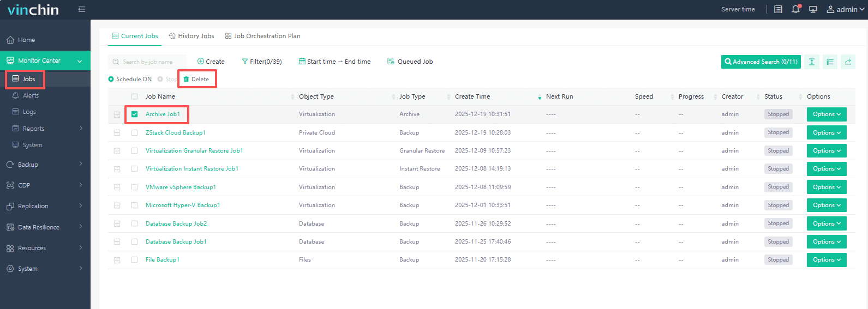868x309 pixels.
Task: Switch to the History Jobs tab
Action: pos(191,36)
